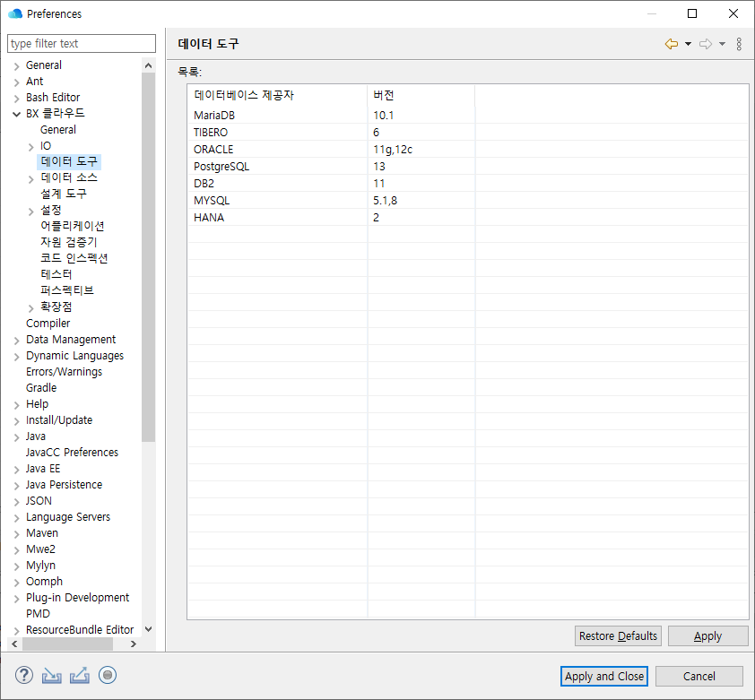Click the Oomph preference recorder icon
This screenshot has height=700, width=755.
click(108, 675)
